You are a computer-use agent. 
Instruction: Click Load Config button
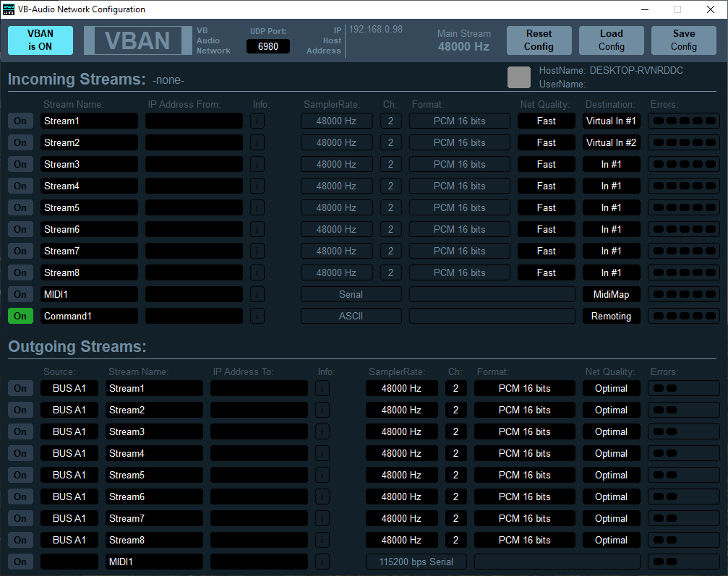click(x=611, y=40)
